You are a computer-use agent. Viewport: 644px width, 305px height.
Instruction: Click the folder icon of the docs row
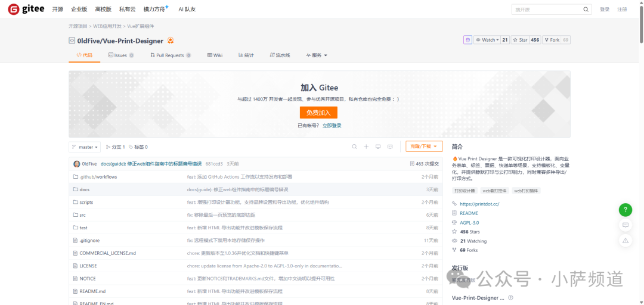tap(76, 189)
